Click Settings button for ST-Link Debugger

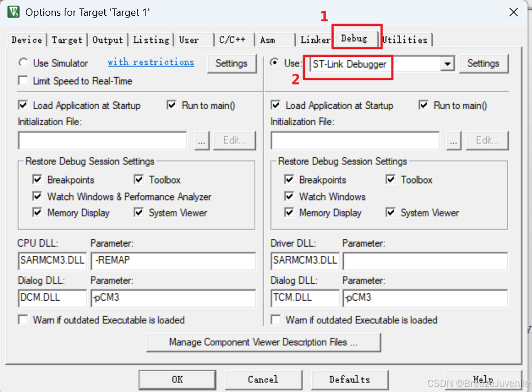tap(484, 64)
